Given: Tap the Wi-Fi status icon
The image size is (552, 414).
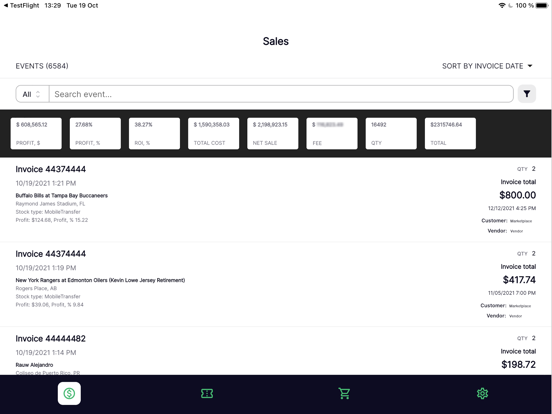Looking at the screenshot, I should [x=502, y=5].
